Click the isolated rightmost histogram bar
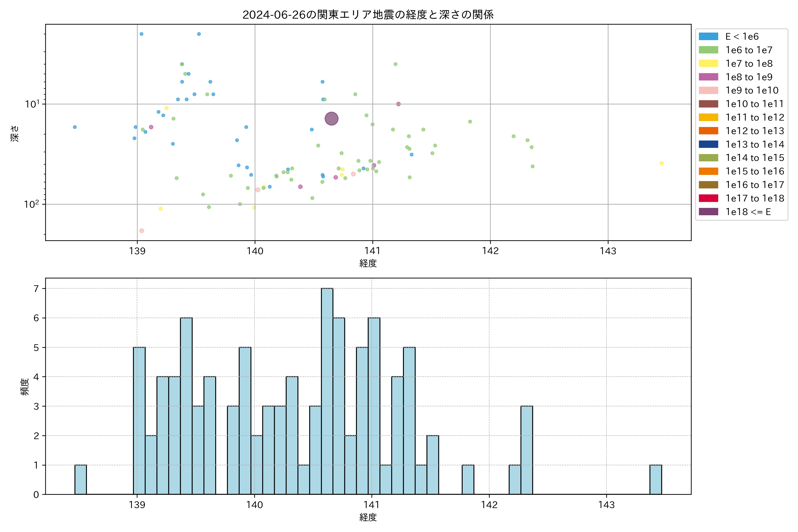The image size is (798, 532). 655,479
